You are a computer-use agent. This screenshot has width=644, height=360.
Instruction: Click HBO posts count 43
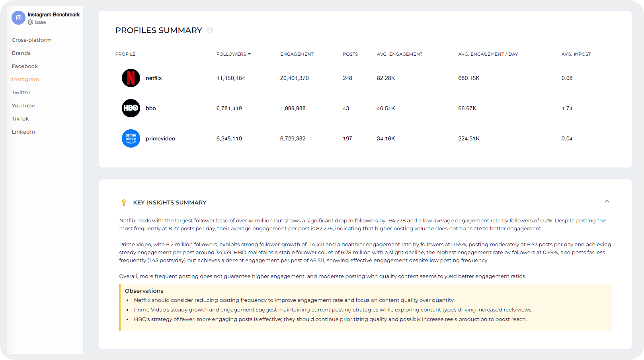[x=346, y=108]
